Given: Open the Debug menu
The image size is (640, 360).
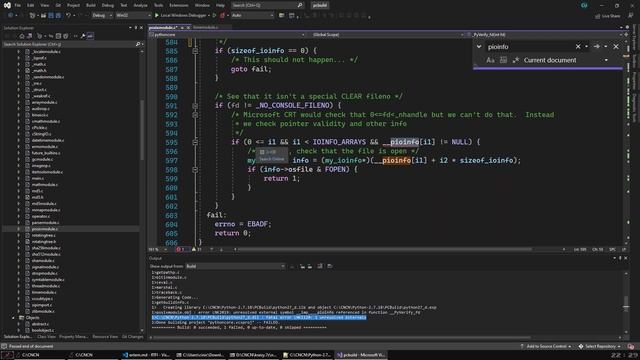Looking at the screenshot, I should pos(108,5).
